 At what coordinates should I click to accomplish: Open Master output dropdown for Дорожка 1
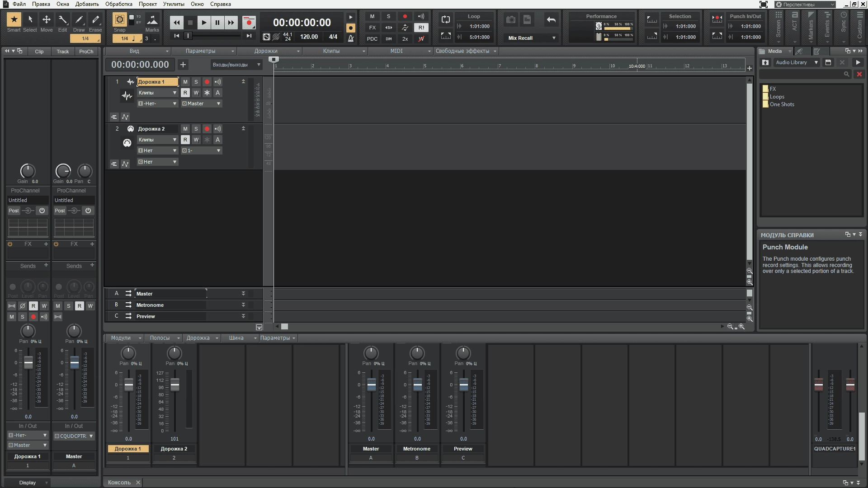coord(202,103)
